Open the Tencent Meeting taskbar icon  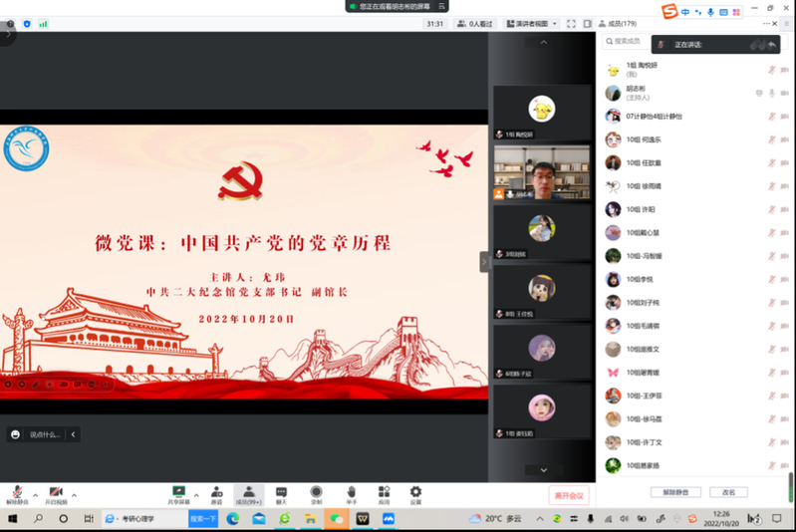pos(389,519)
